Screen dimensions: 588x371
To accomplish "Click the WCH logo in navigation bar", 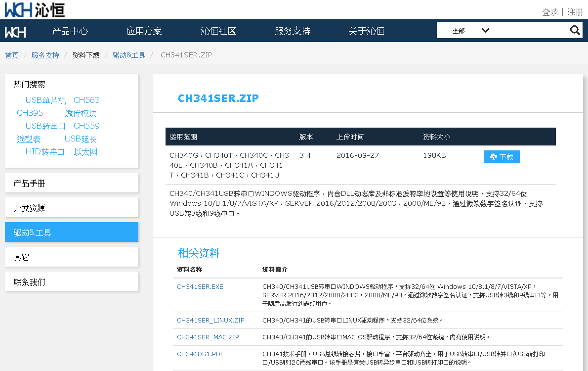I will [15, 32].
